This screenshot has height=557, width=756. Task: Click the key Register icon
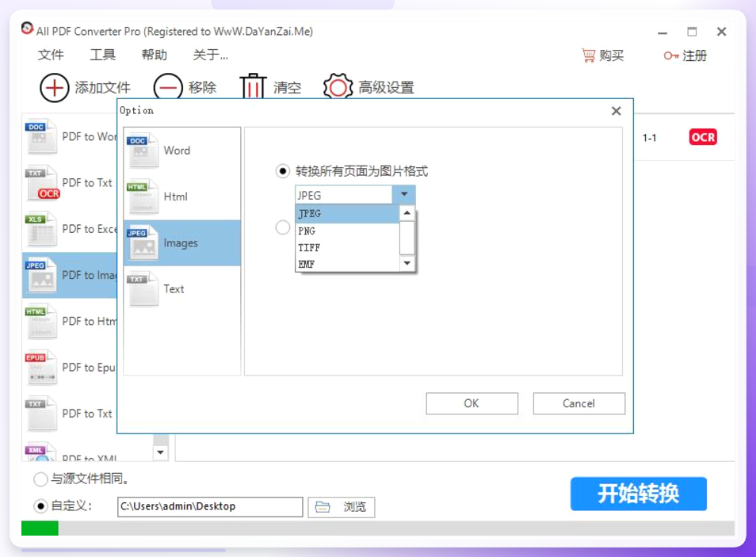pyautogui.click(x=670, y=56)
